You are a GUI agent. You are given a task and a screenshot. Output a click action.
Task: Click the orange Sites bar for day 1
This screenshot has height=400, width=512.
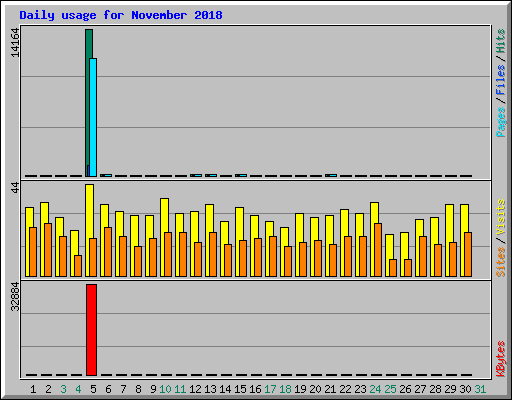point(33,252)
